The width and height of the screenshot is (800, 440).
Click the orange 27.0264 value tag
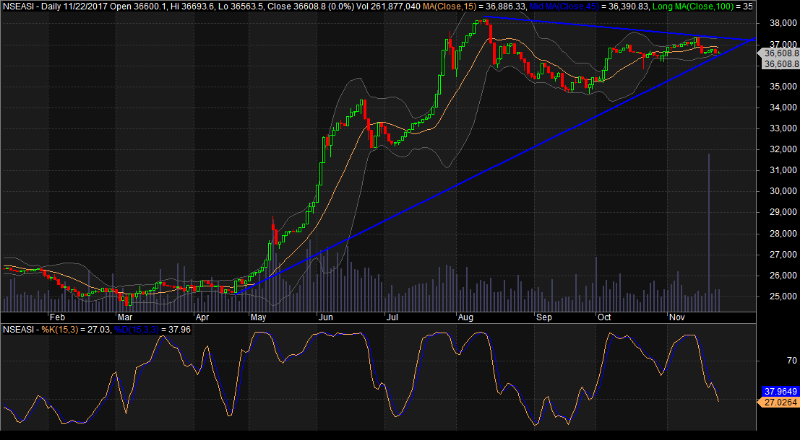tap(779, 402)
